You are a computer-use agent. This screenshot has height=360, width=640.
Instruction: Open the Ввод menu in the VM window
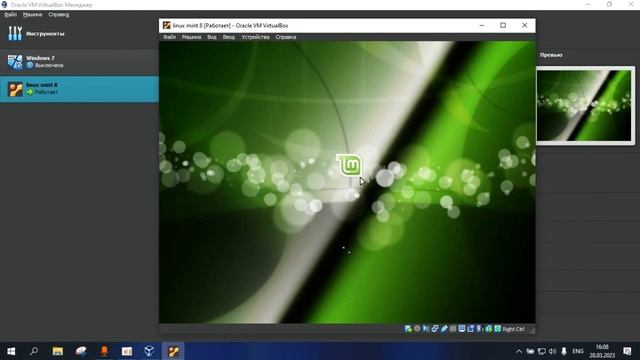[229, 37]
